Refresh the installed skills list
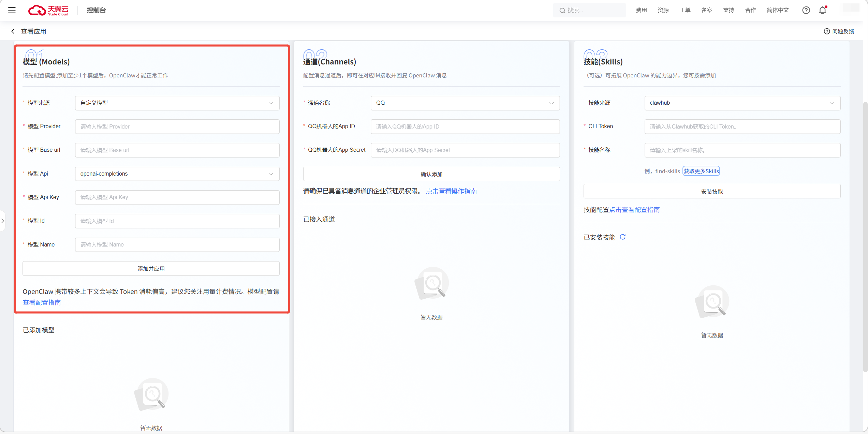 [x=622, y=237]
